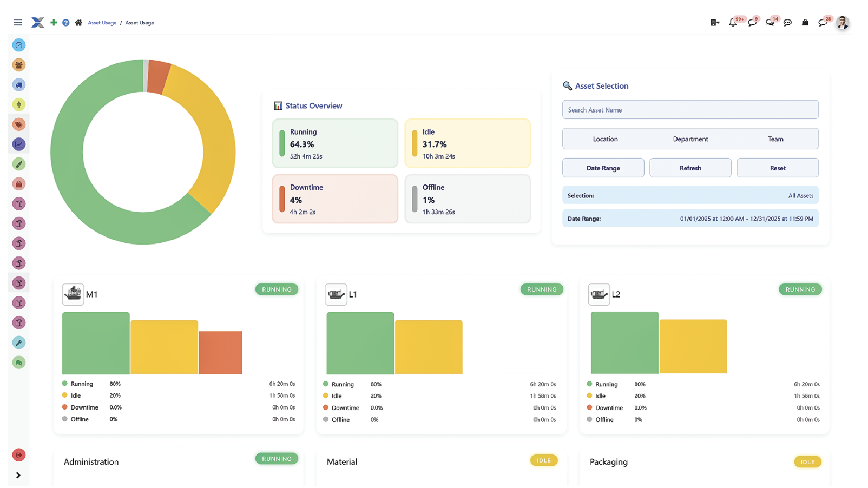Click the Search Asset Name field

click(x=690, y=109)
